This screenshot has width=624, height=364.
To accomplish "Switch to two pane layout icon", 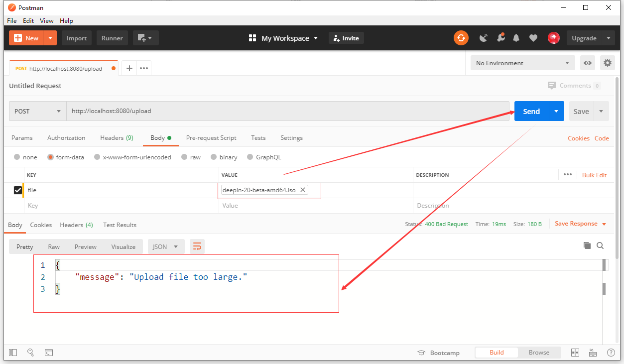I will pos(575,353).
